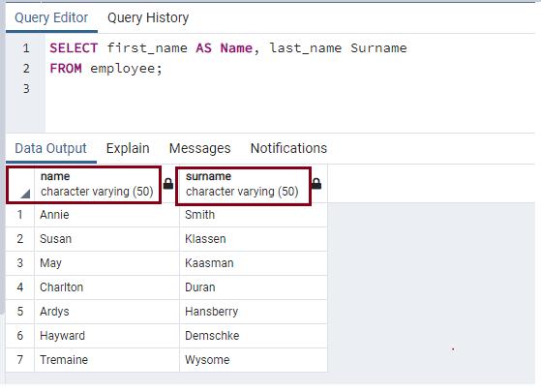Select row number 4 header
Viewport: 541px width, 392px height.
click(20, 287)
